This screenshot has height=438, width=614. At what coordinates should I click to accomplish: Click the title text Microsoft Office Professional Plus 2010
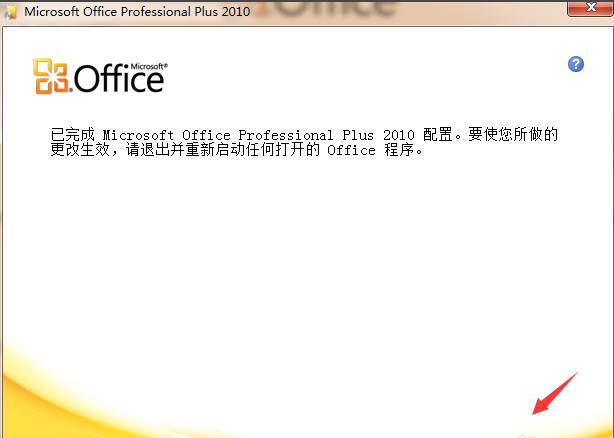coord(130,13)
